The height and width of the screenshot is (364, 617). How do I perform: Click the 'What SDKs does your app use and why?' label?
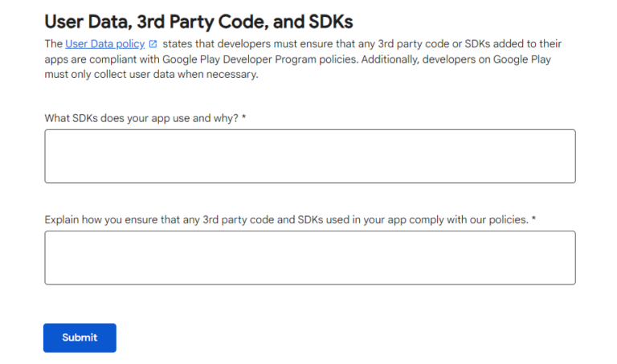(141, 118)
